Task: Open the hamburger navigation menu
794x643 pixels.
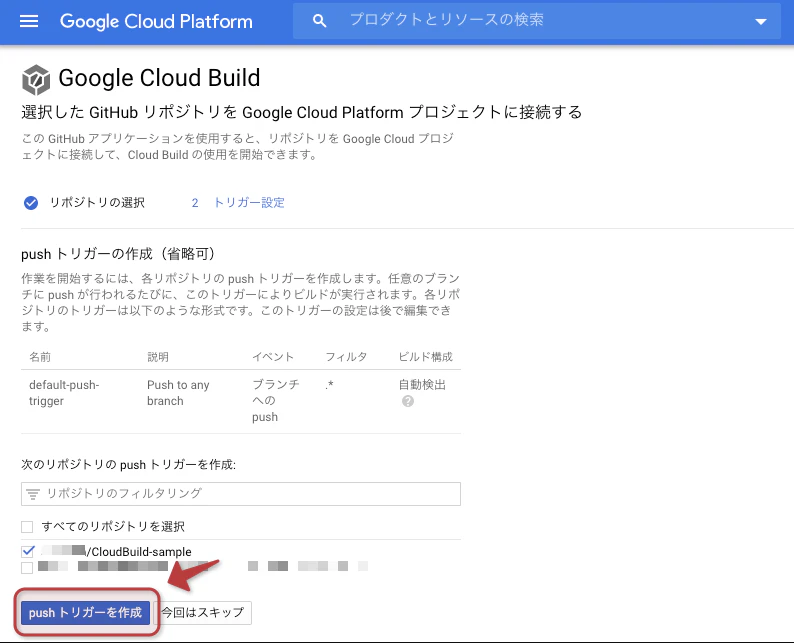Action: point(29,21)
